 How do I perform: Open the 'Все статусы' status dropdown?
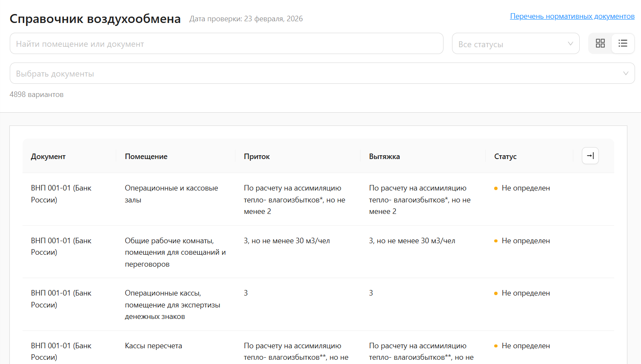tap(515, 44)
